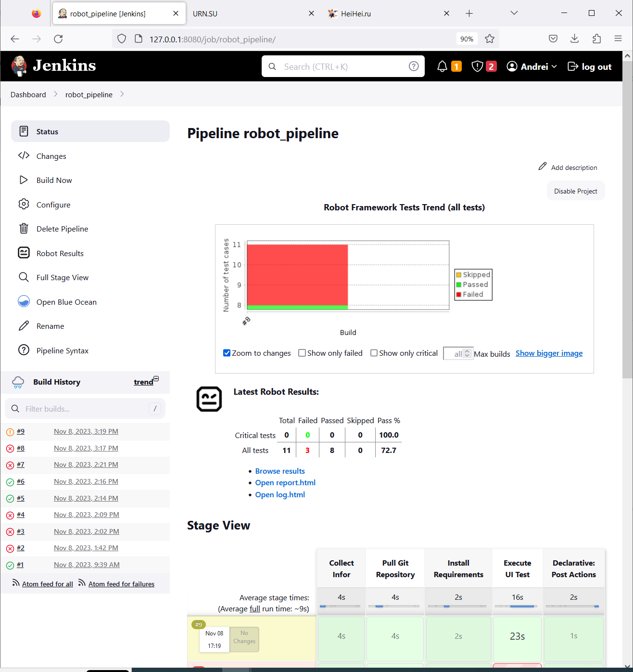Open build #7 link
The height and width of the screenshot is (672, 633).
point(21,465)
